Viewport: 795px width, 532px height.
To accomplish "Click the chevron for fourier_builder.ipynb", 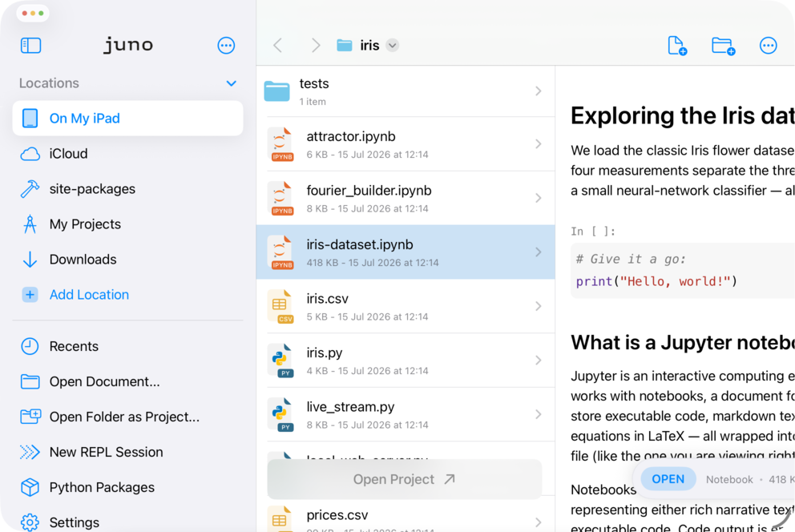I will pos(538,198).
